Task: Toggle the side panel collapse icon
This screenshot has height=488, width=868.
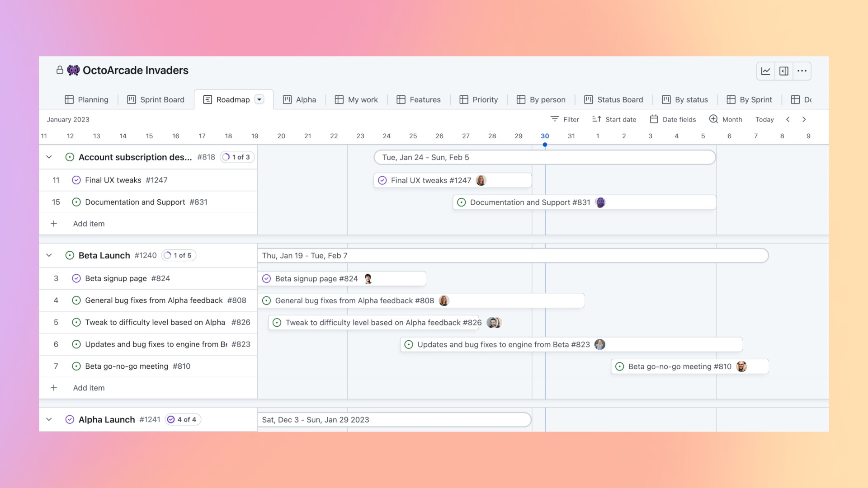Action: (x=784, y=71)
